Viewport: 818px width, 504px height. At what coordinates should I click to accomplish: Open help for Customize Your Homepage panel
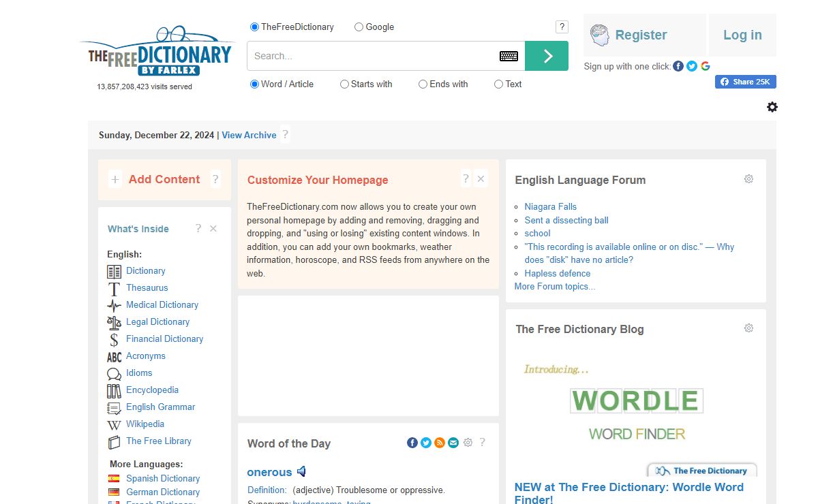(466, 178)
